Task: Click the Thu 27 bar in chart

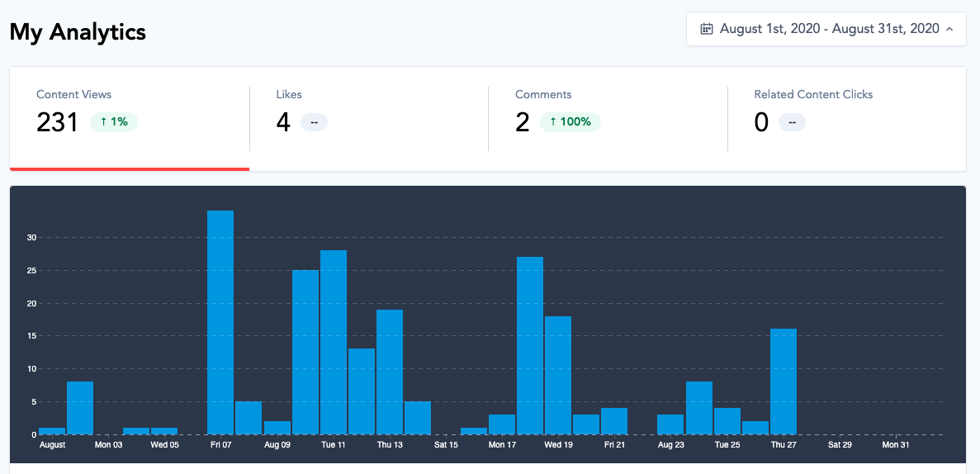Action: pos(784,382)
